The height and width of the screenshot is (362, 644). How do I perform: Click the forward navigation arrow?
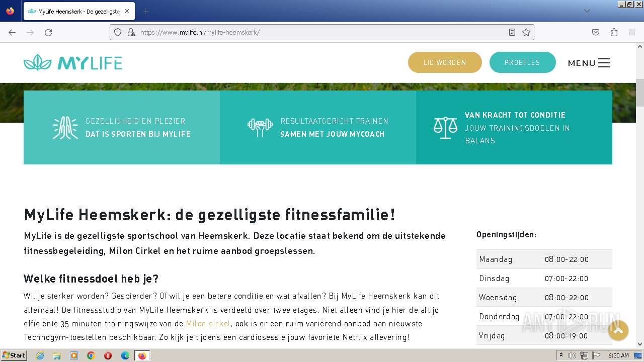tap(30, 32)
